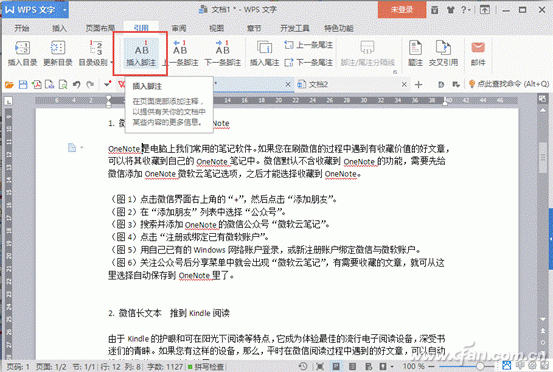Image resolution: width=553 pixels, height=372 pixels.
Task: Click the 插入目录 icon in ribbon
Action: click(x=22, y=54)
